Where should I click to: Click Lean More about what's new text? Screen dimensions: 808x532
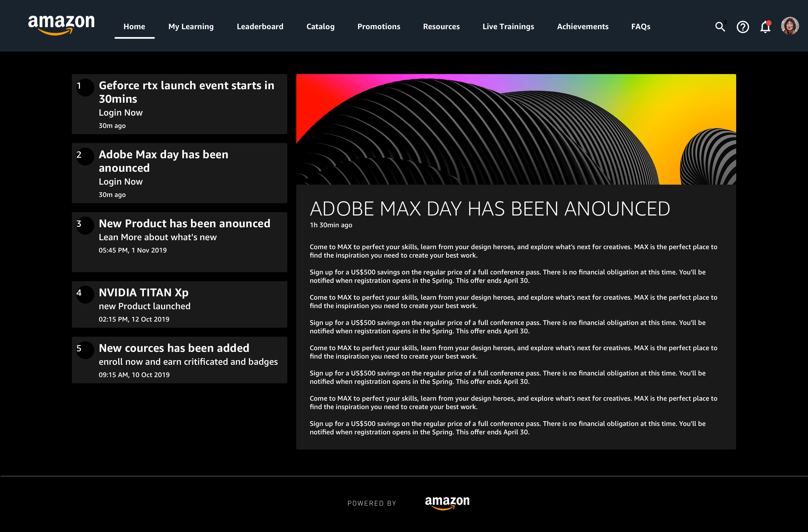157,237
